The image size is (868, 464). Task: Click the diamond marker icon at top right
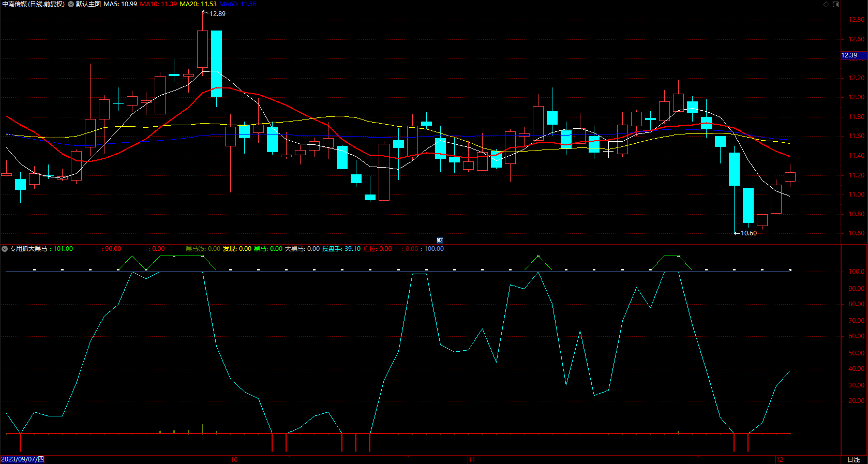tap(827, 4)
